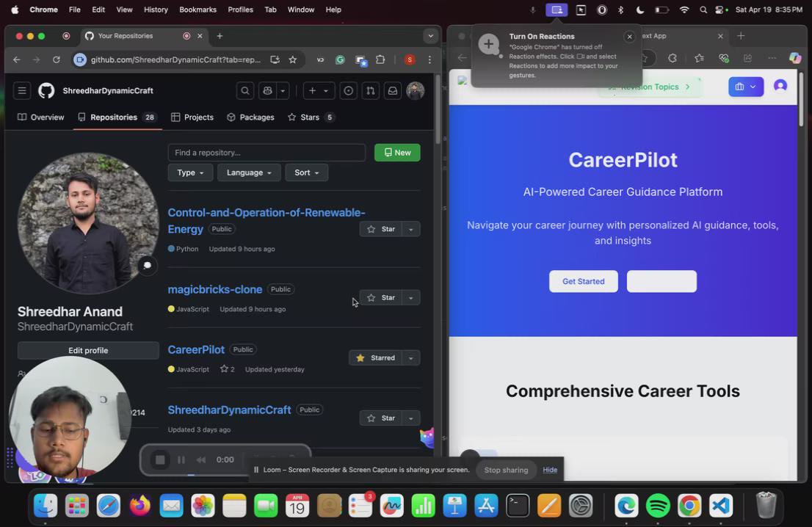
Task: Open new tab in Chrome GitHub window
Action: click(x=220, y=36)
